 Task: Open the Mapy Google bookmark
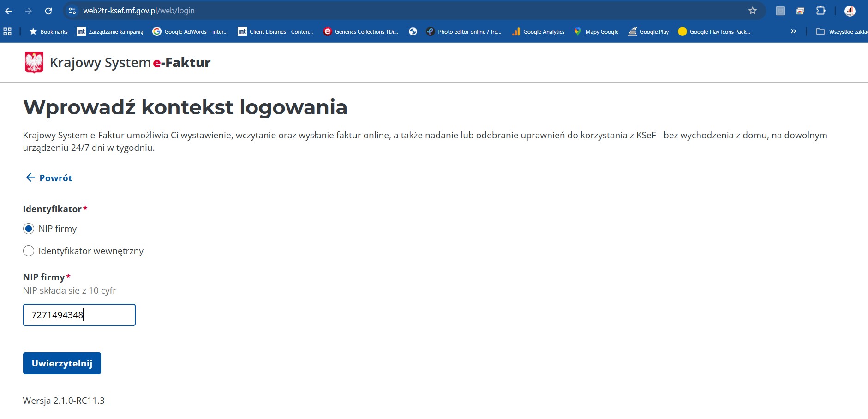[596, 31]
